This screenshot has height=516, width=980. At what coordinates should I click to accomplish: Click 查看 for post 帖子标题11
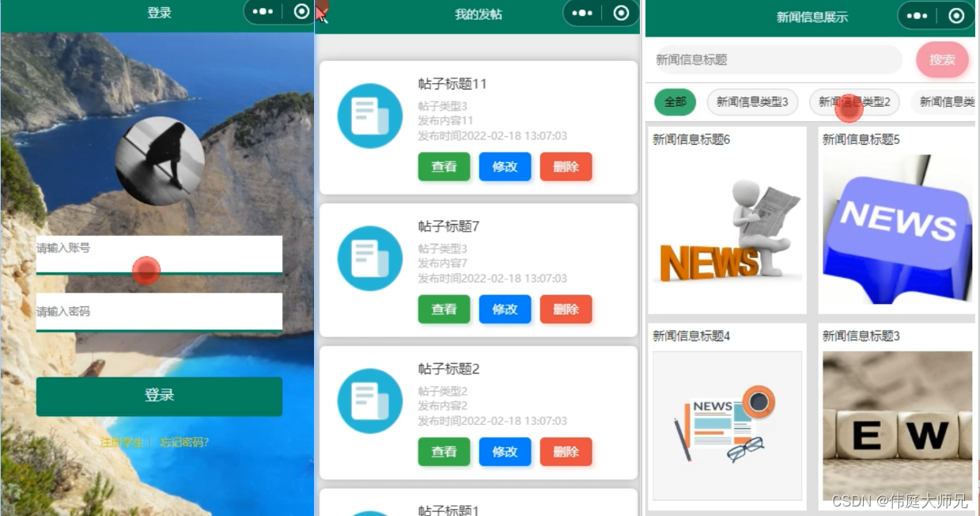[444, 167]
